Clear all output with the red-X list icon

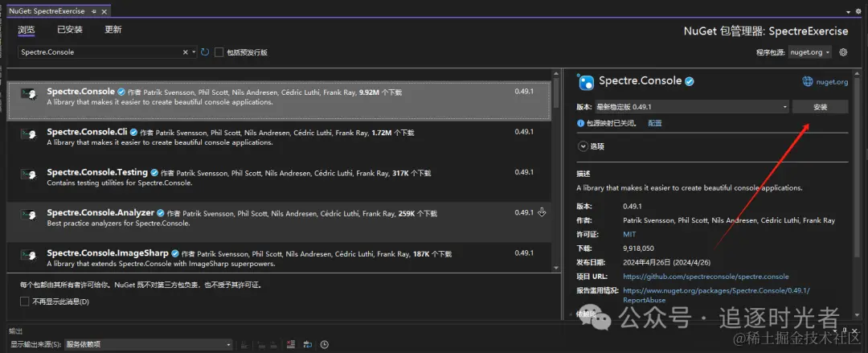pos(291,345)
